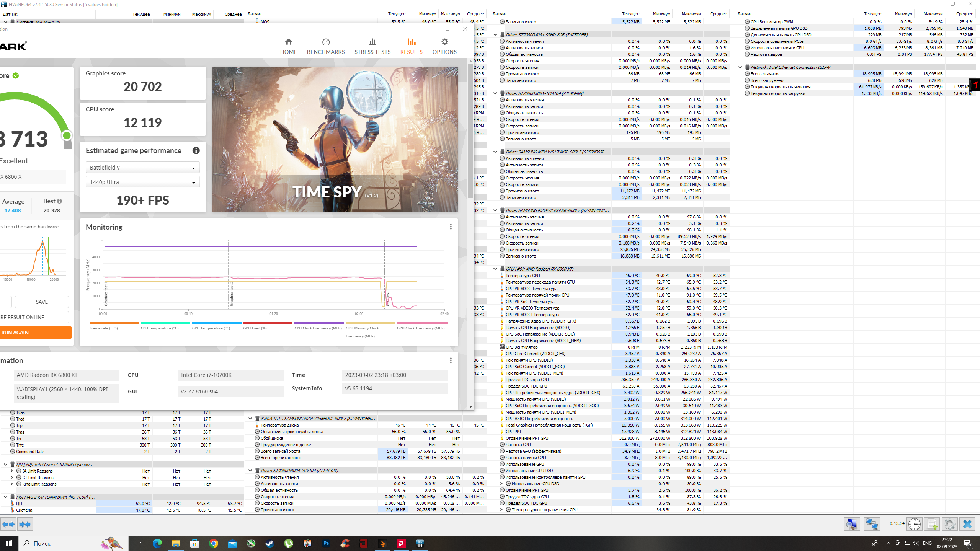Open HWiNFO sensor settings gear
Screen dimensions: 980x551
click(x=949, y=524)
